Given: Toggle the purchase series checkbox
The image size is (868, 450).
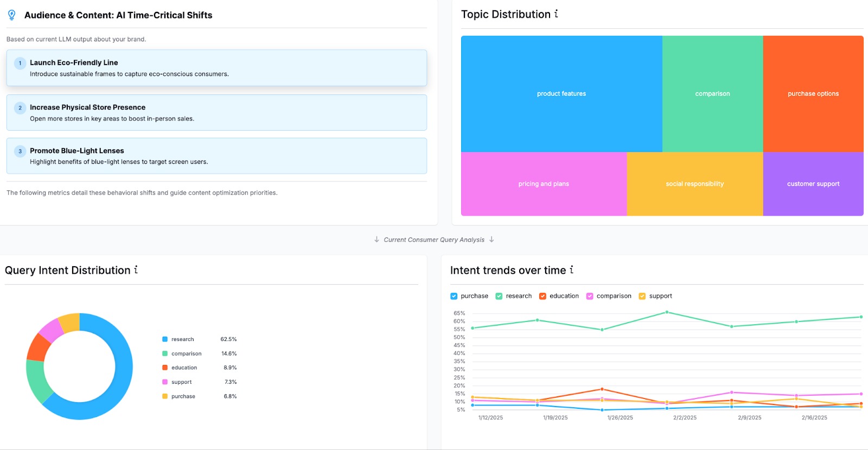Looking at the screenshot, I should (454, 296).
